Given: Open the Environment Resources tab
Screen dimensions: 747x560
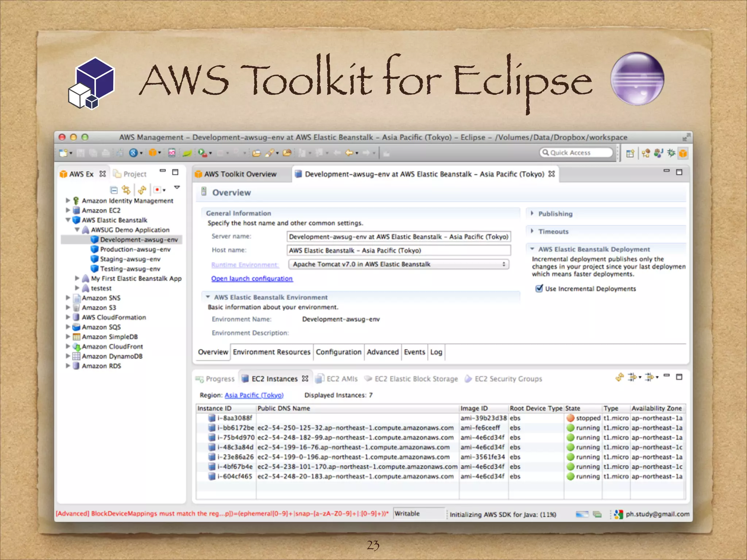Looking at the screenshot, I should click(271, 352).
